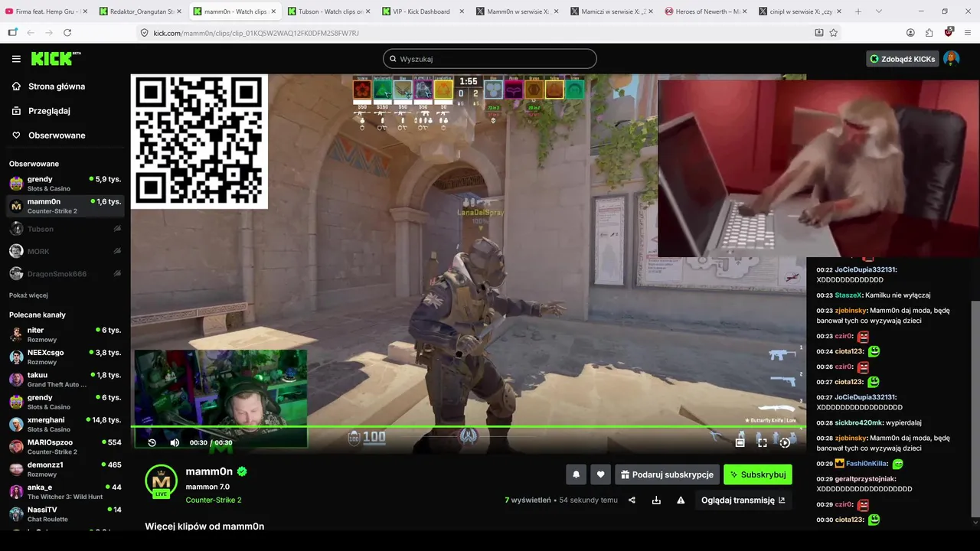
Task: Click Zdobądź KICKs button
Action: (902, 59)
